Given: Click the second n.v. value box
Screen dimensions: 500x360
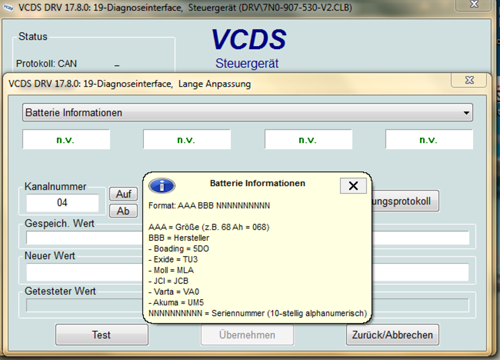Looking at the screenshot, I should coord(187,139).
